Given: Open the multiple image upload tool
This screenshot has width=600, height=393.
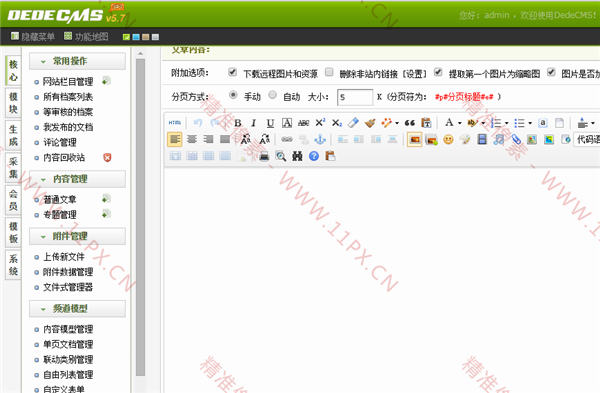Looking at the screenshot, I should [431, 140].
